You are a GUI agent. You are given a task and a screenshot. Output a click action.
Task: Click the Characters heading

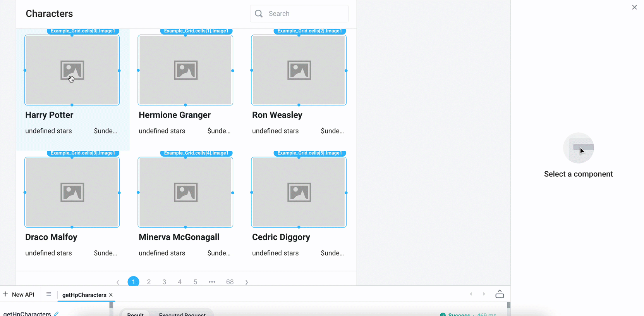tap(49, 14)
